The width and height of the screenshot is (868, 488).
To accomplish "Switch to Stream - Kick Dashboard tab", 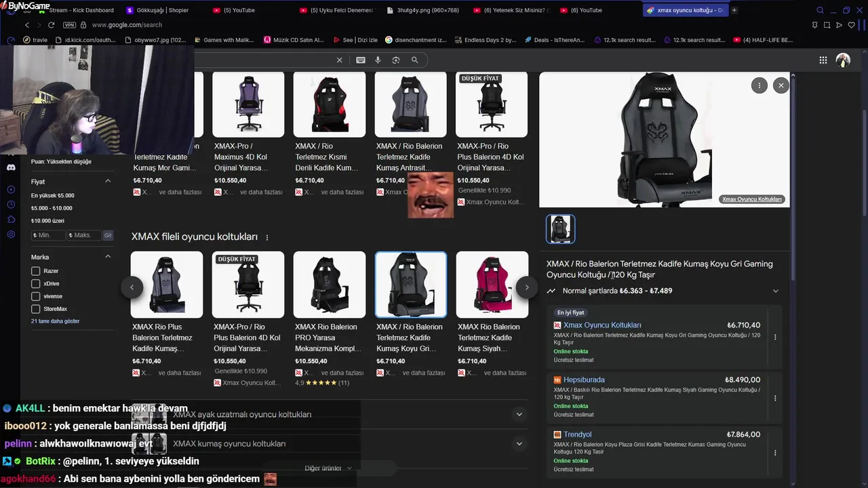I will coord(76,10).
